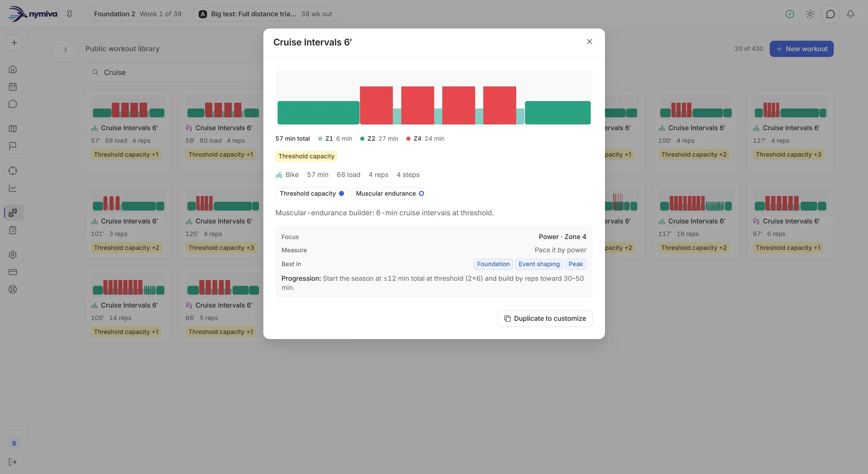
Task: Click the Peak phase tag
Action: pos(576,264)
